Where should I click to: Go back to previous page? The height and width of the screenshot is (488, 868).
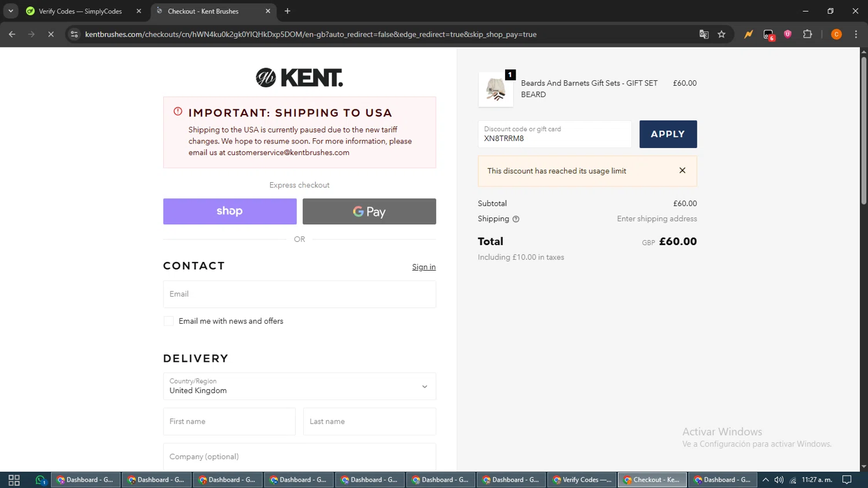(x=12, y=34)
